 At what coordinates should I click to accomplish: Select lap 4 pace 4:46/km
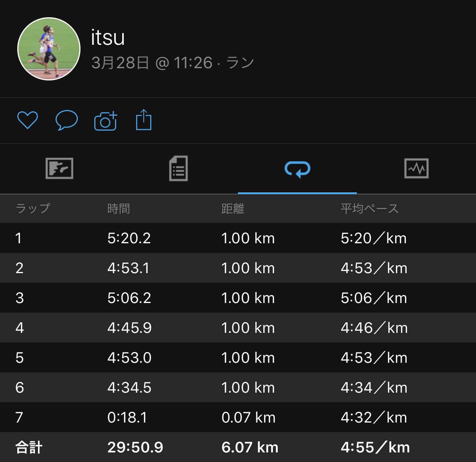click(x=374, y=328)
